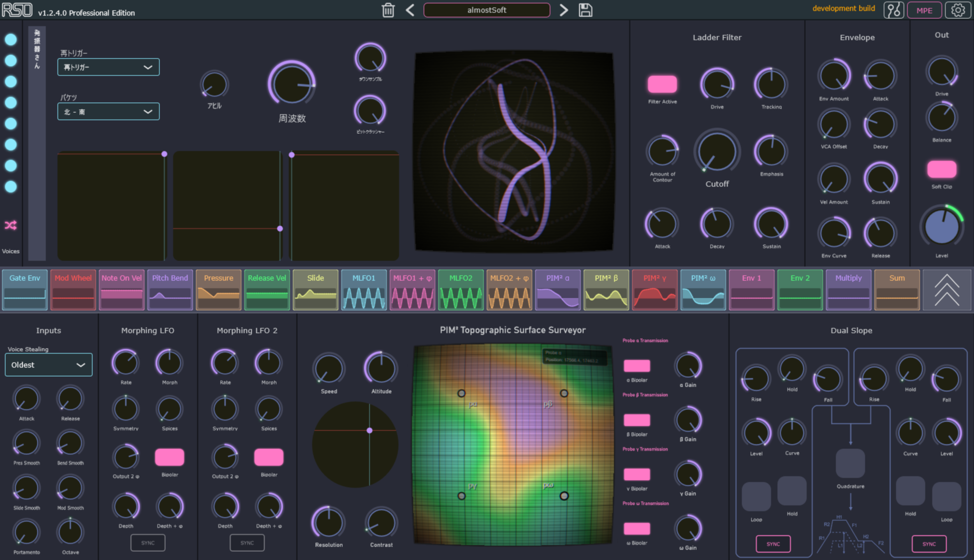Click the save preset floppy icon
974x560 pixels.
pyautogui.click(x=585, y=10)
